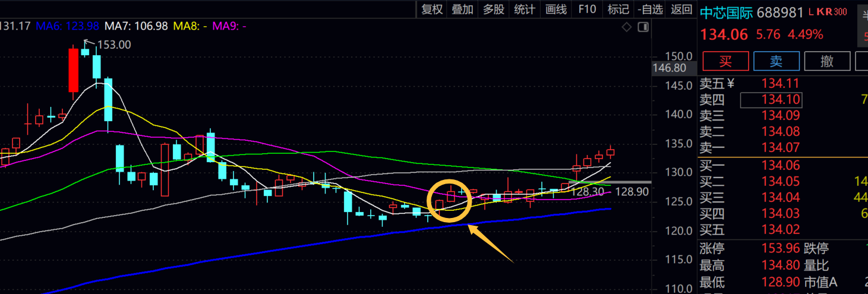This screenshot has height=294, width=868.
Task: Open the 复权 adjustment dropdown
Action: pos(432,9)
